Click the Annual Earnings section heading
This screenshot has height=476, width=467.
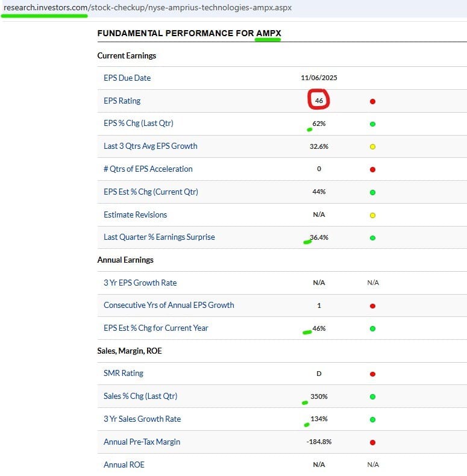click(x=125, y=260)
